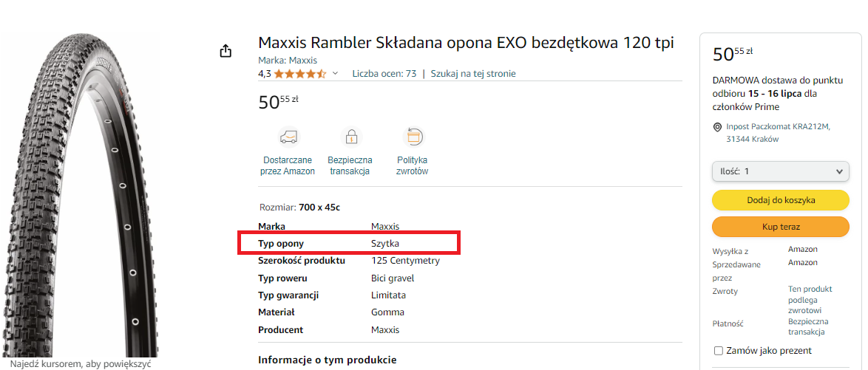Screen dimensions: 868x370
Task: Expand the rating chevron next to stars
Action: 335,74
